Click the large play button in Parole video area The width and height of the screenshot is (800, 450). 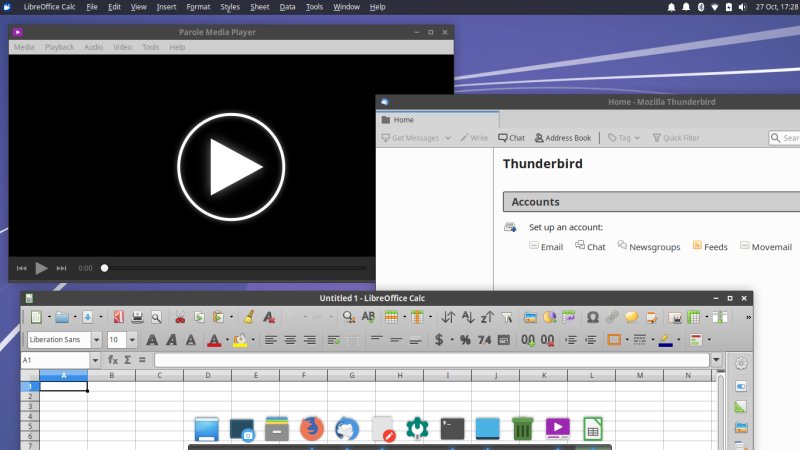pyautogui.click(x=231, y=167)
